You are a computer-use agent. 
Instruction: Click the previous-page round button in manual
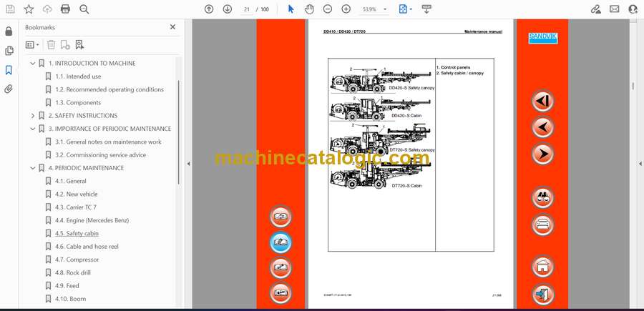click(542, 127)
